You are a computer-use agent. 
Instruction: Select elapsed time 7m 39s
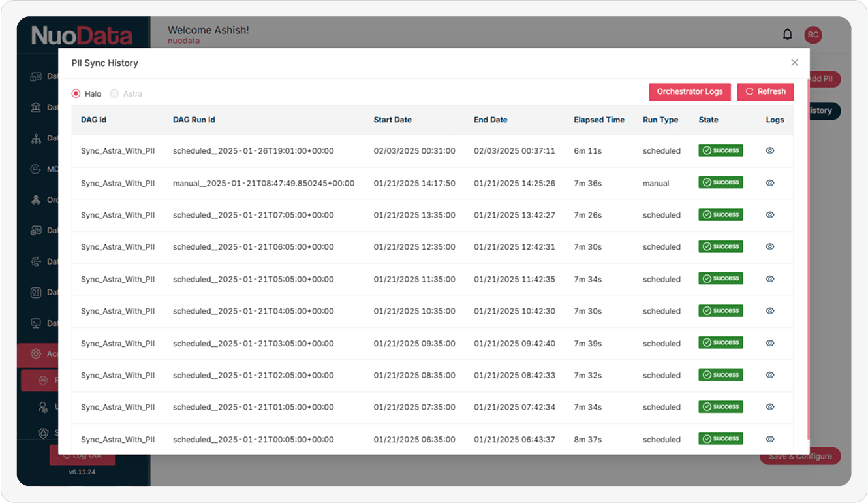coord(587,344)
